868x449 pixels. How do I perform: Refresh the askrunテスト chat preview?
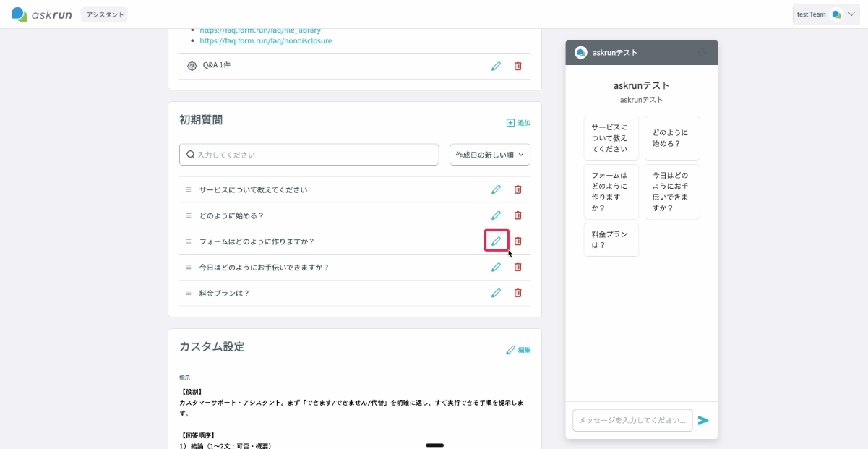(701, 53)
